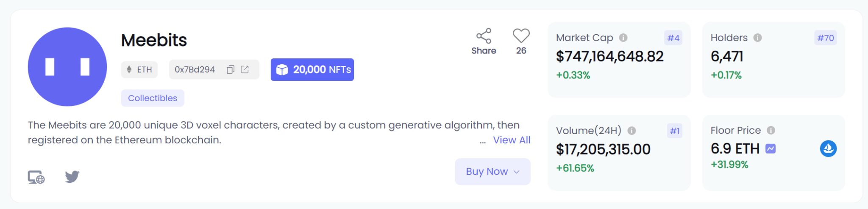Open contract address in external explorer

245,69
